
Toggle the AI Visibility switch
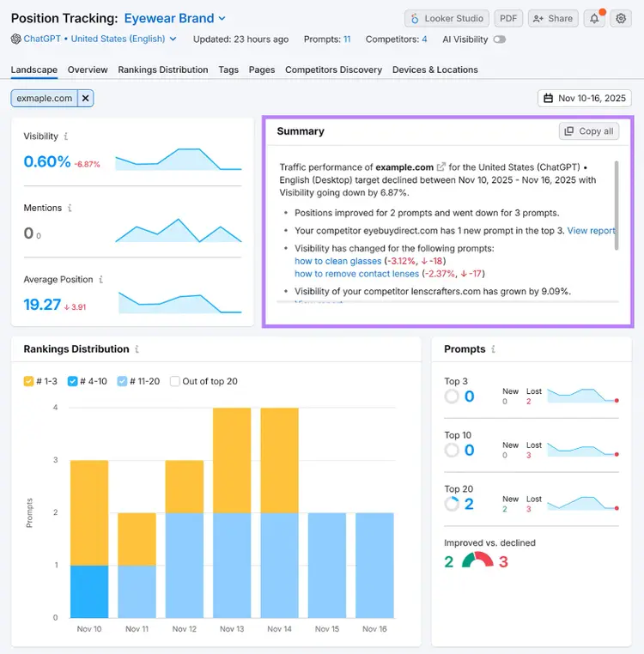[x=499, y=39]
